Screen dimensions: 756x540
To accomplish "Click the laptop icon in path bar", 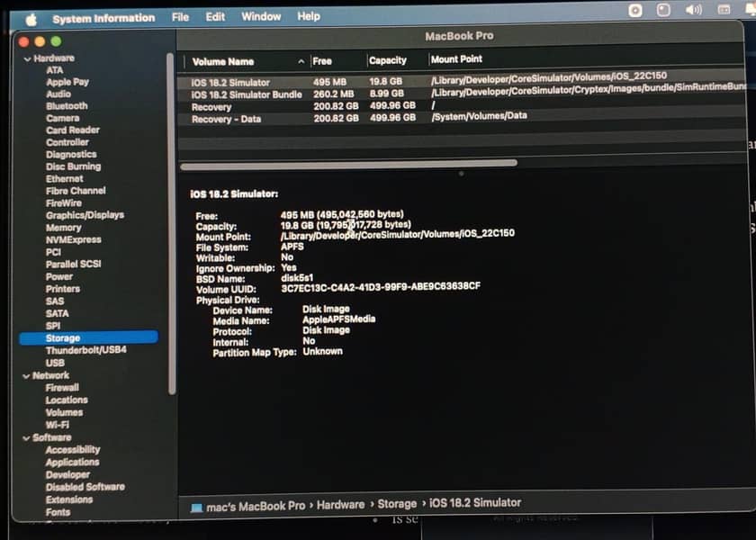I will pyautogui.click(x=196, y=508).
